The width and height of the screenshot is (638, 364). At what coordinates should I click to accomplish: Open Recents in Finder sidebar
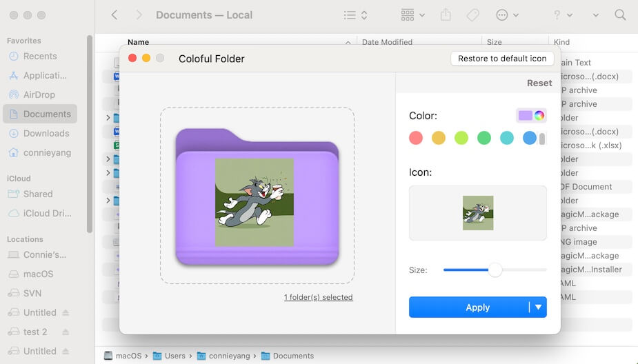[x=40, y=56]
